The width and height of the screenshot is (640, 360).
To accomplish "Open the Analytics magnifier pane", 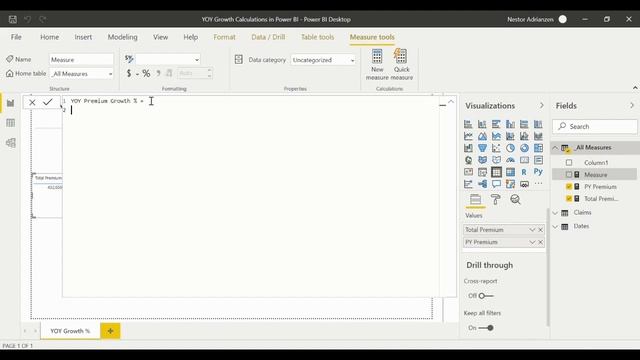I will pos(516,199).
